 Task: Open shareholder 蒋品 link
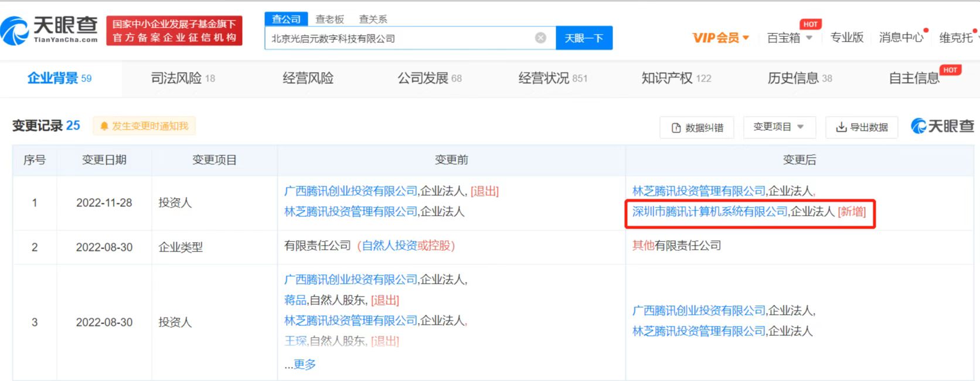coord(295,300)
